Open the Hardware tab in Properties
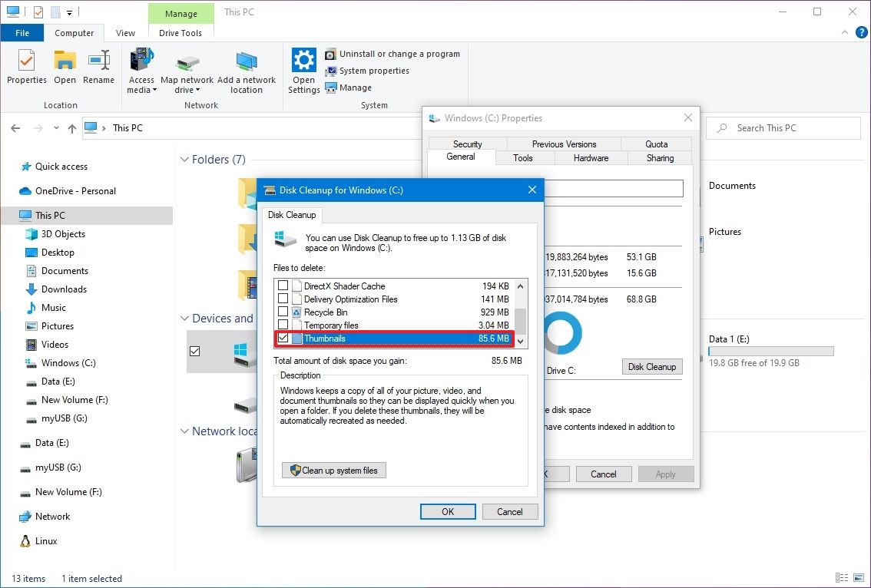 pos(590,157)
